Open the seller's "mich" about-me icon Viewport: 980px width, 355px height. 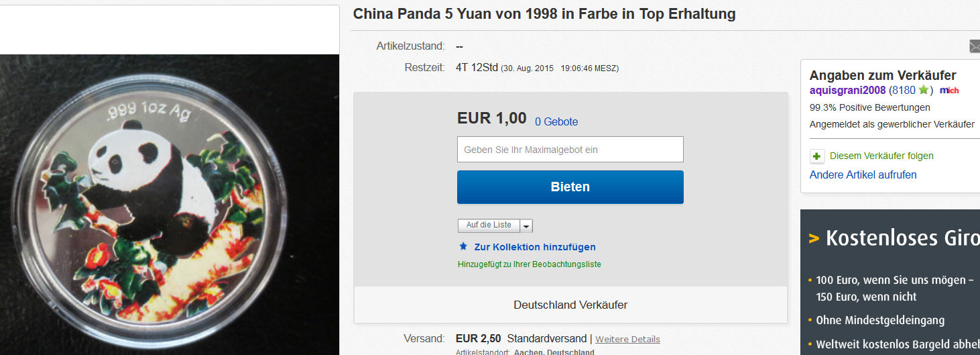click(949, 91)
